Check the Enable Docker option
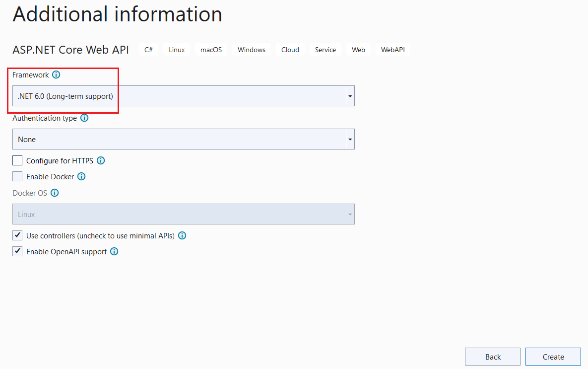The image size is (588, 369). pyautogui.click(x=17, y=176)
